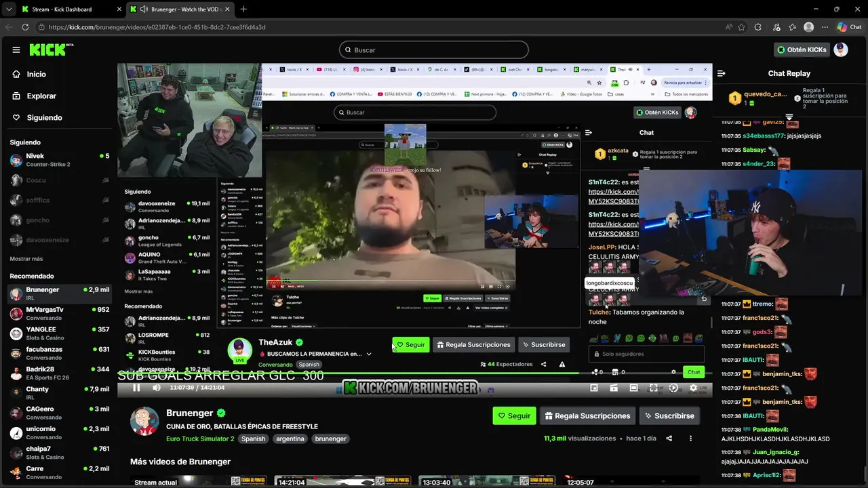868x488 pixels.
Task: Open facubanzas recommended channel
Action: click(x=59, y=353)
